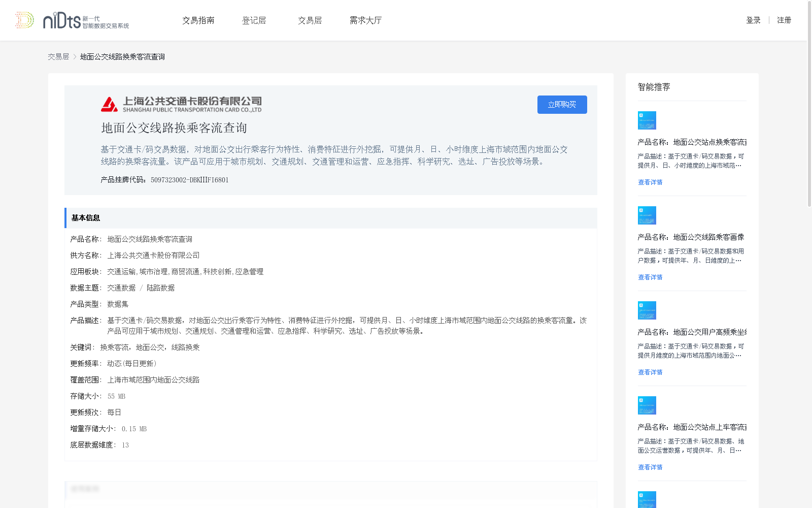Click the 立即购买 button
Screen dimensions: 812x508
[x=562, y=105]
